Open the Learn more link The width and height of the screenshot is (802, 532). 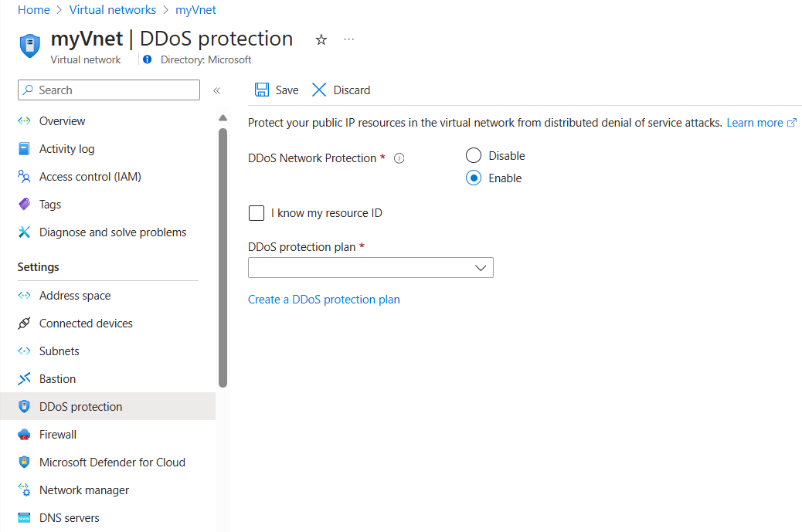755,123
